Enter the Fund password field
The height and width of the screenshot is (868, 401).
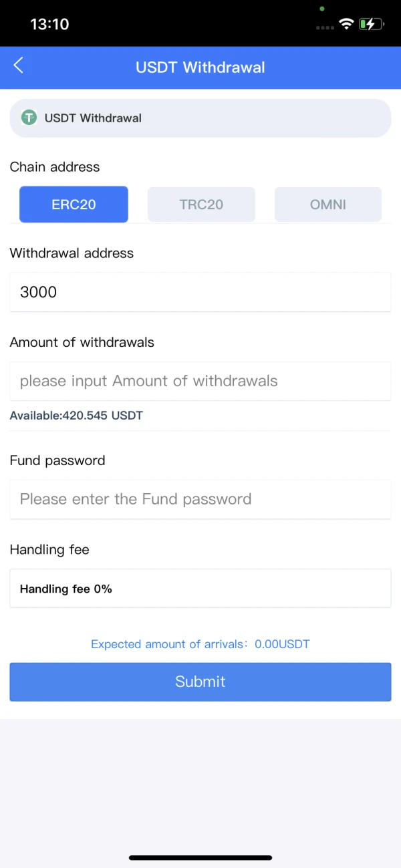tap(200, 499)
